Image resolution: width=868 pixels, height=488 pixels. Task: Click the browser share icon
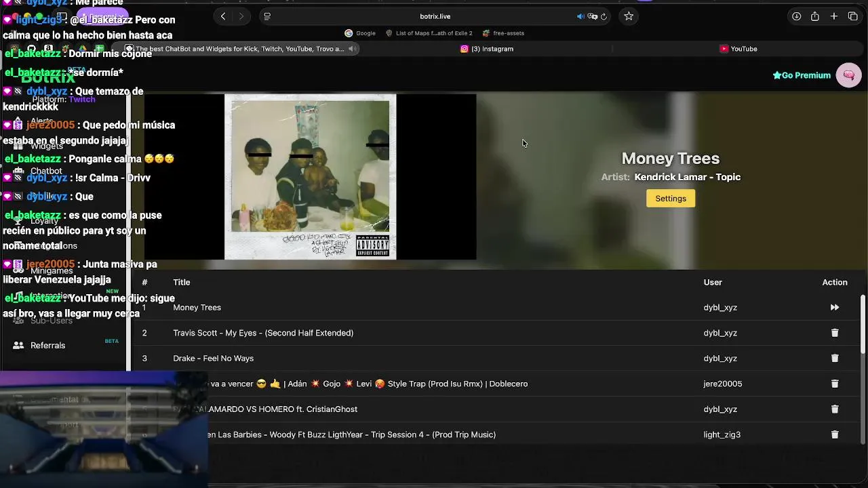(815, 16)
